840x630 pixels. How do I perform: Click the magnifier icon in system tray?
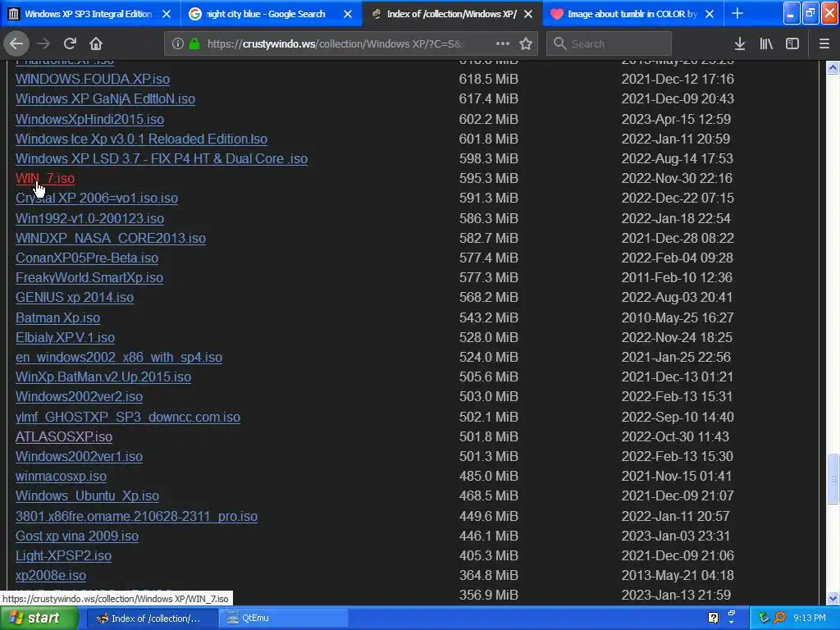(779, 619)
